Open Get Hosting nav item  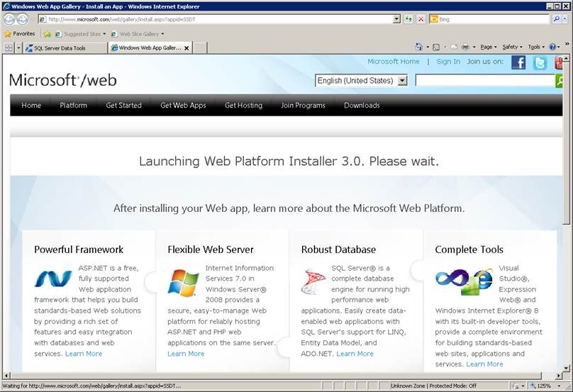point(243,105)
